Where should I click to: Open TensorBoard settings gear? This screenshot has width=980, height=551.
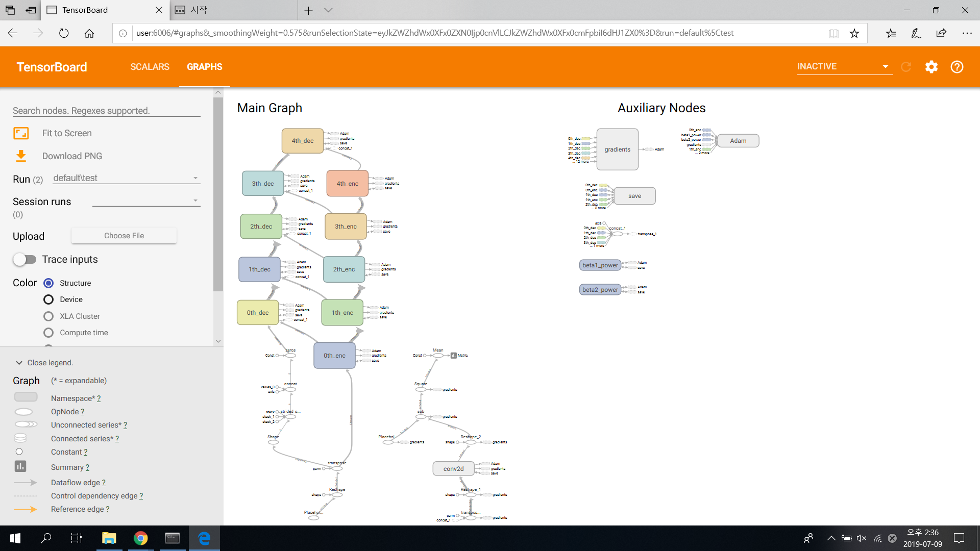click(x=932, y=67)
